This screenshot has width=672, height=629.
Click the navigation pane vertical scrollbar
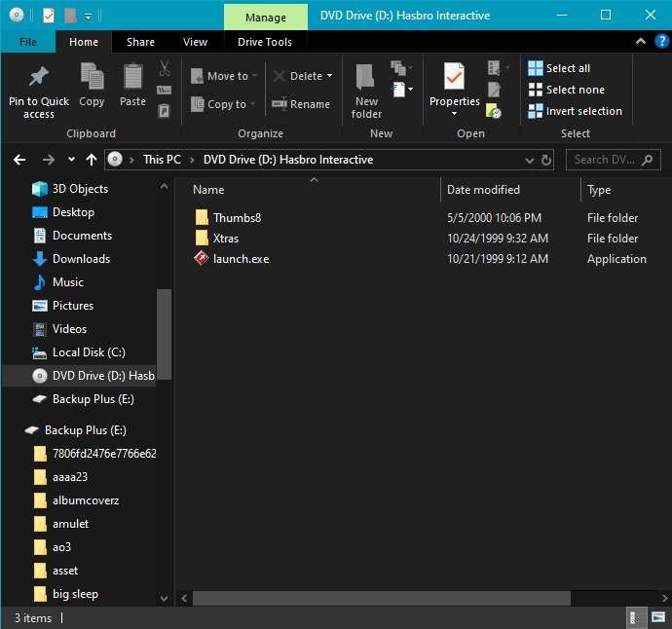point(164,334)
